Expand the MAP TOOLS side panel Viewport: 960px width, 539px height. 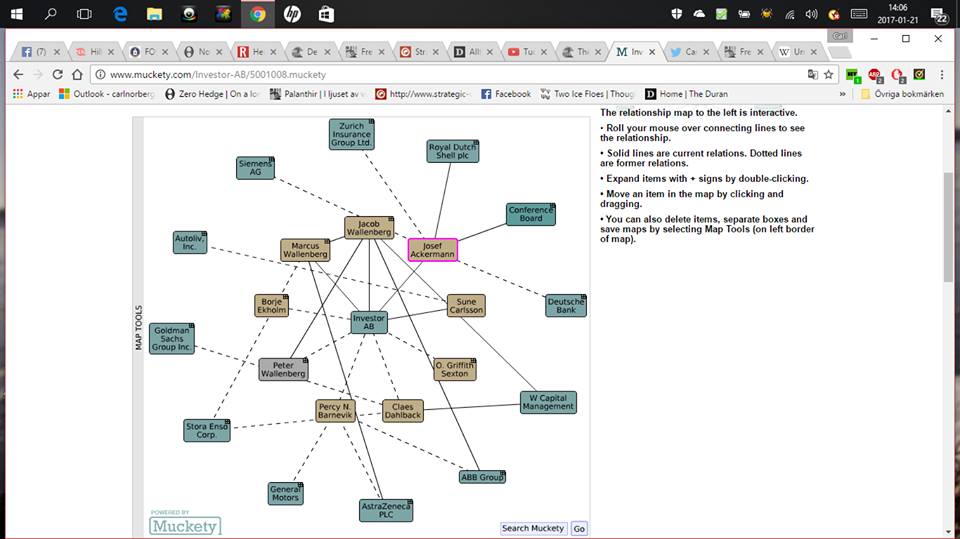point(139,328)
